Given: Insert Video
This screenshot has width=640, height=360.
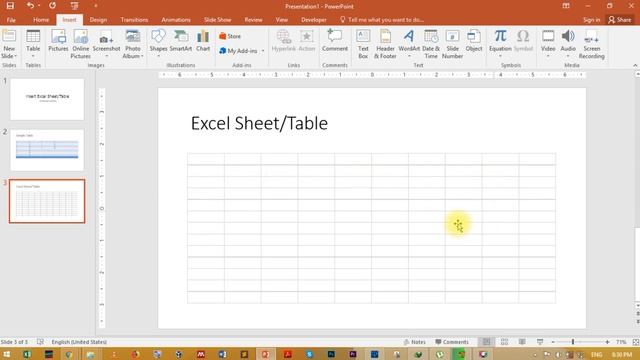Looking at the screenshot, I should click(x=548, y=44).
